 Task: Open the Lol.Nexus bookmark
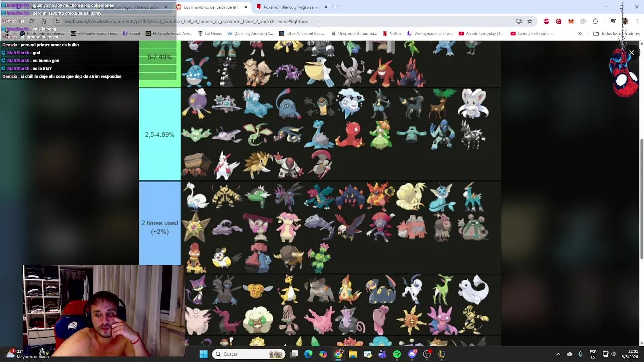pos(210,34)
